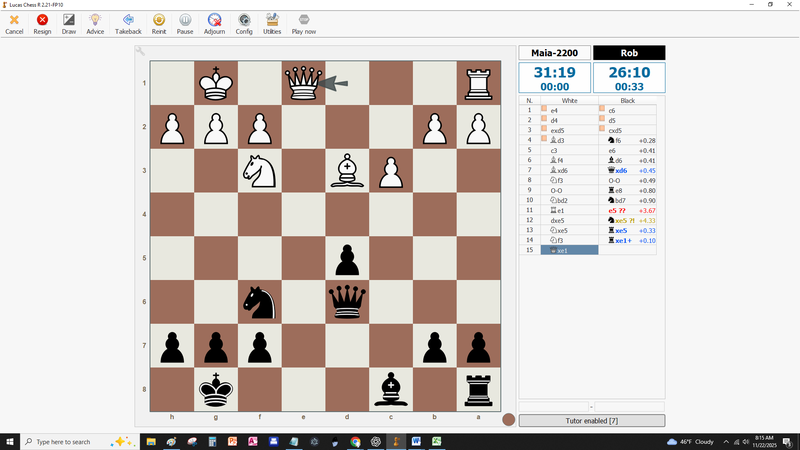Adjourn the current game
This screenshot has width=800, height=450.
click(214, 24)
